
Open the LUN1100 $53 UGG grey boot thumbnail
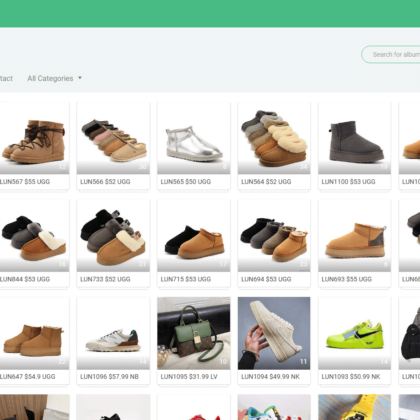355,138
